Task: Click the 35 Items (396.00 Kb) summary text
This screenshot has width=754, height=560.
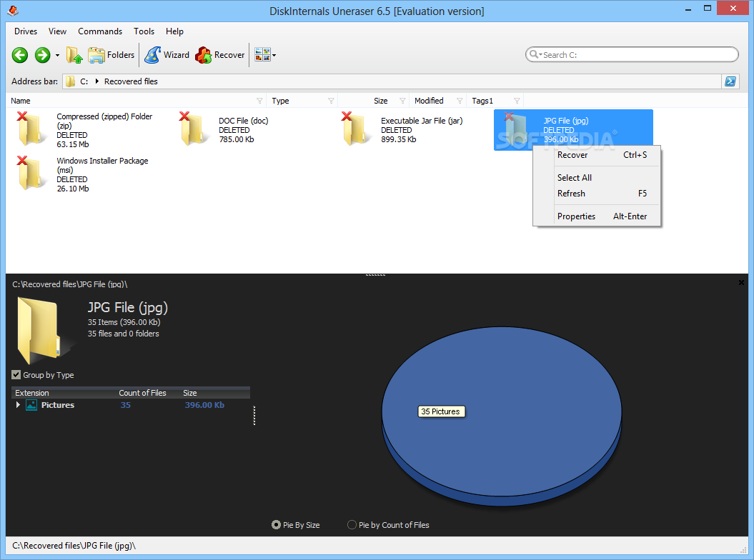Action: pyautogui.click(x=124, y=322)
